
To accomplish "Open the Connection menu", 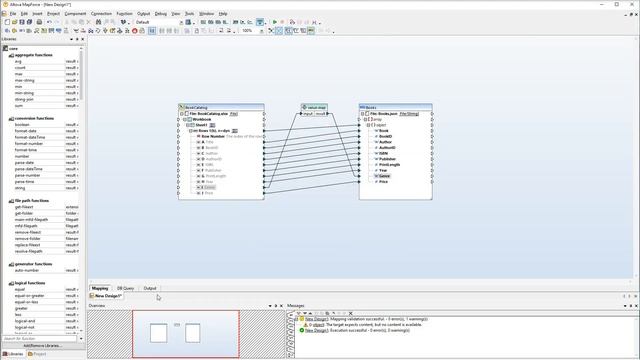I will coord(101,13).
